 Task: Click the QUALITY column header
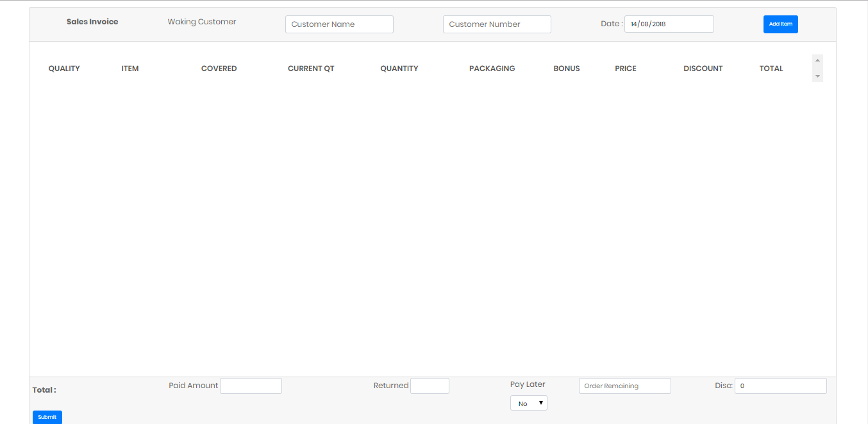tap(64, 69)
